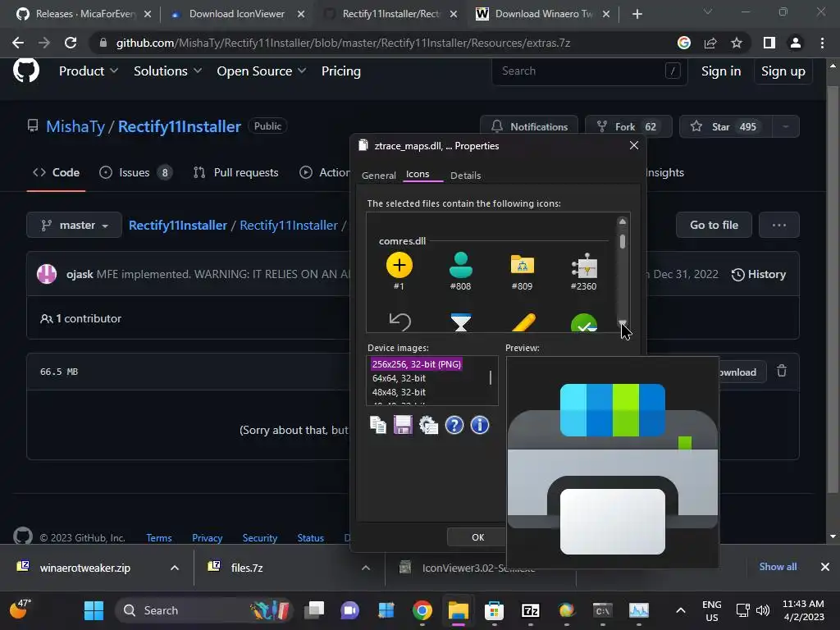Open Google Chrome from the taskbar

point(422,610)
